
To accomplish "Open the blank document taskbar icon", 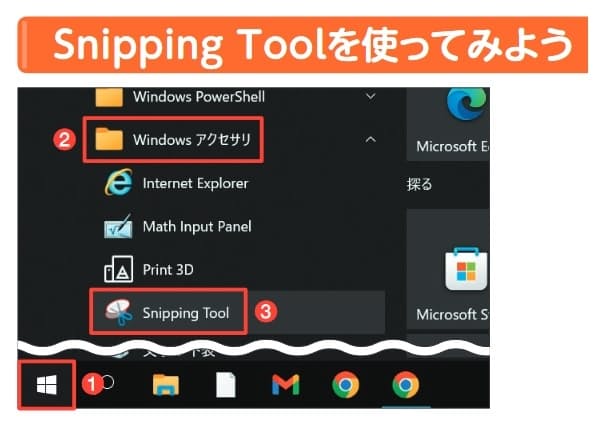I will tap(226, 385).
